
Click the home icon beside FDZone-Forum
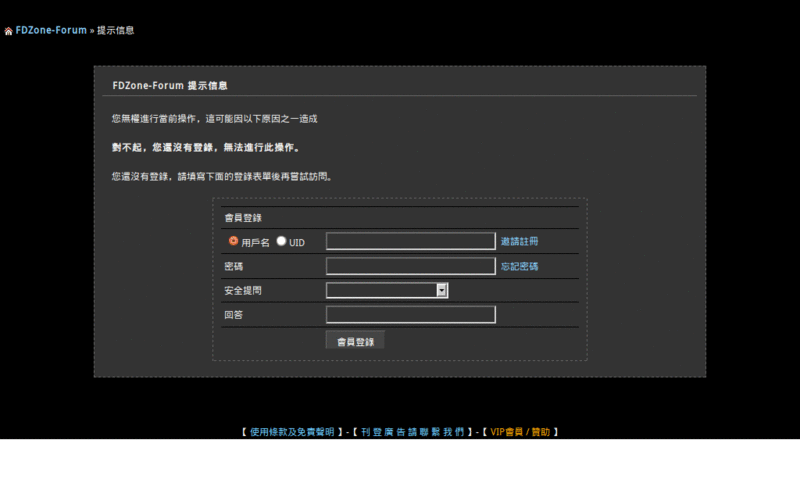8,31
